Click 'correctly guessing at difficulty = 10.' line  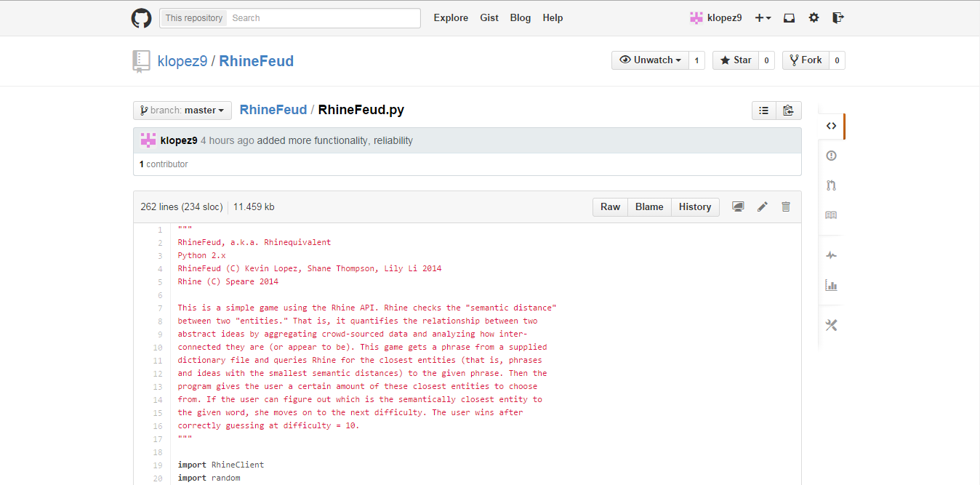pos(268,426)
